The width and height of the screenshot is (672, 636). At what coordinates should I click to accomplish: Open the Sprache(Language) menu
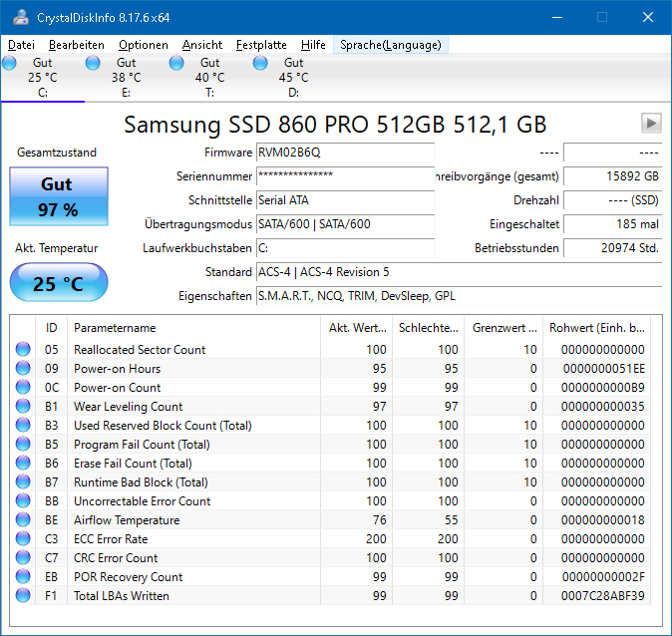(x=391, y=45)
